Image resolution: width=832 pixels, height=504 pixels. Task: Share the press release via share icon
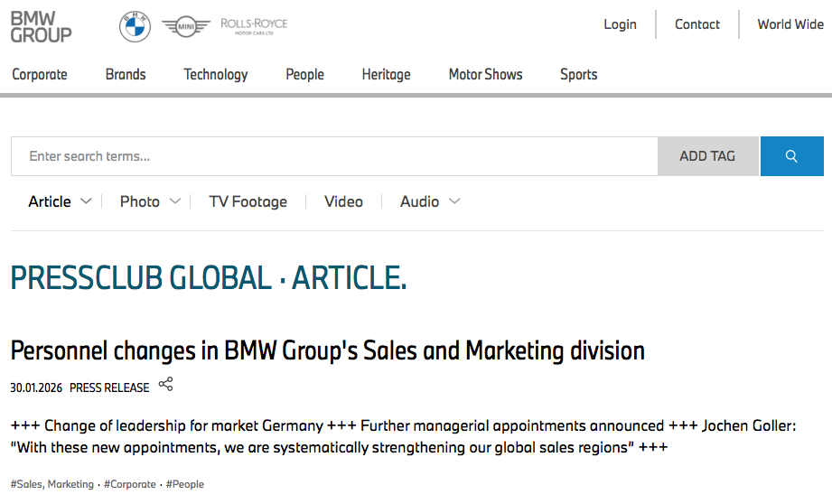(165, 385)
